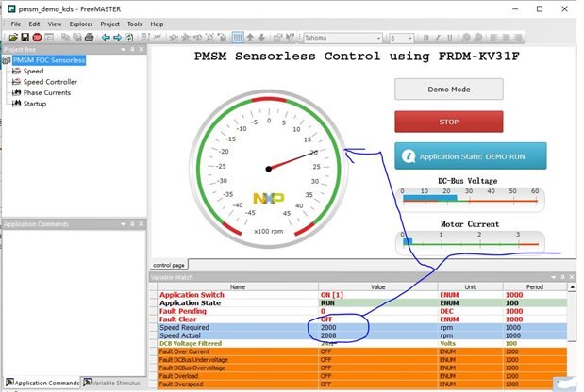Print using the printer toolbar icon
The width and height of the screenshot is (584, 392).
(89, 37)
